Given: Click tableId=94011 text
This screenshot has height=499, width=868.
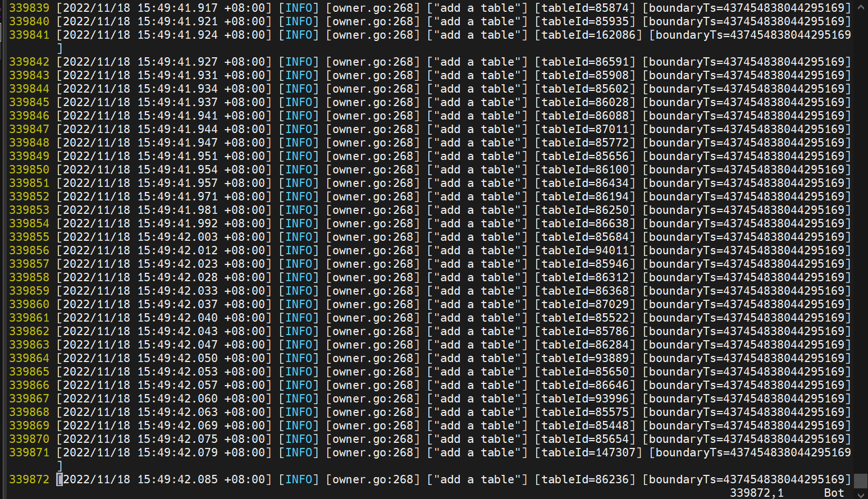Looking at the screenshot, I should [586, 250].
